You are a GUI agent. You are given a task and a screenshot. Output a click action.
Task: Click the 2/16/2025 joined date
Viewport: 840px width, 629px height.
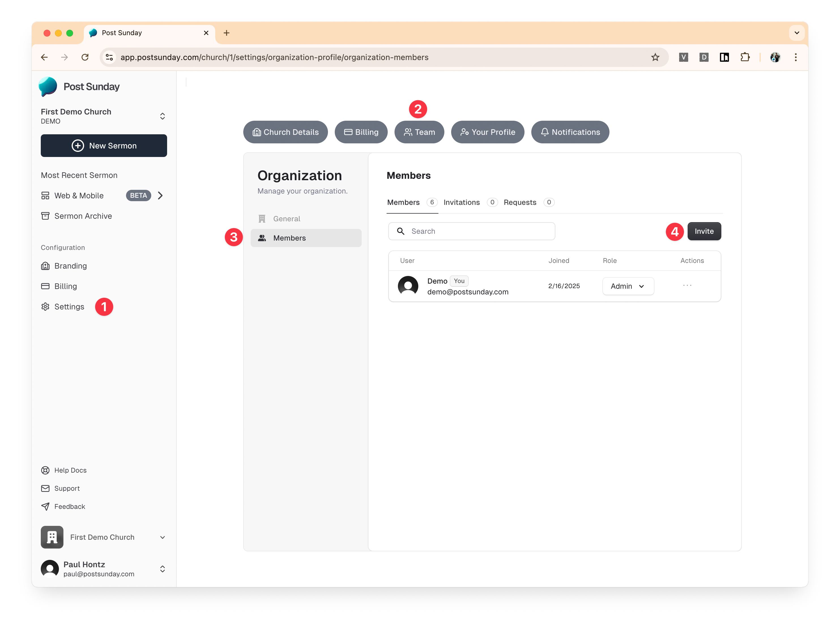(x=564, y=286)
